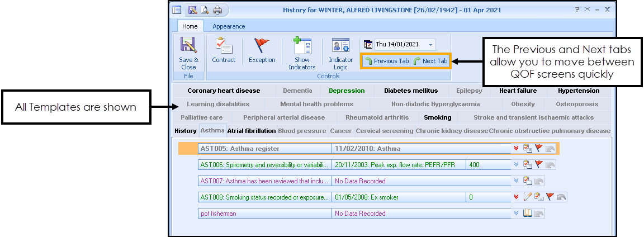Select the Atrial fibrillation tab
Viewport: 644px width, 237px height.
point(252,131)
